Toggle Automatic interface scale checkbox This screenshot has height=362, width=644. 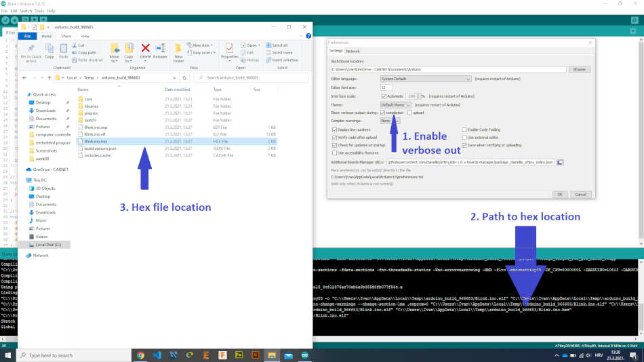(384, 96)
